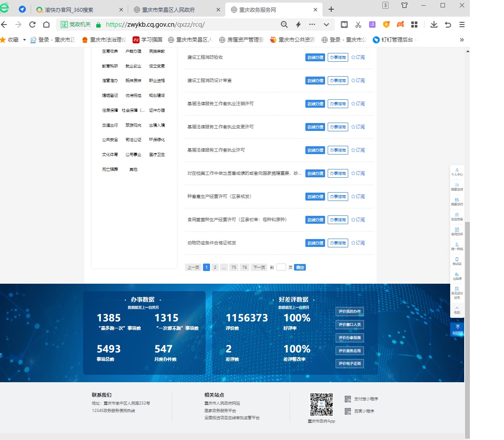Viewport: 504px width, 440px height.
Task: Open the 国家政务服务平台 footer link
Action: click(220, 410)
